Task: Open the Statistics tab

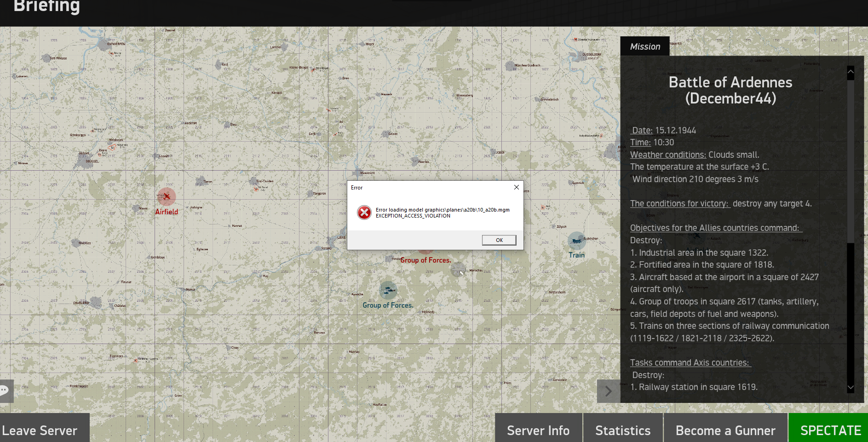Action: coord(623,430)
